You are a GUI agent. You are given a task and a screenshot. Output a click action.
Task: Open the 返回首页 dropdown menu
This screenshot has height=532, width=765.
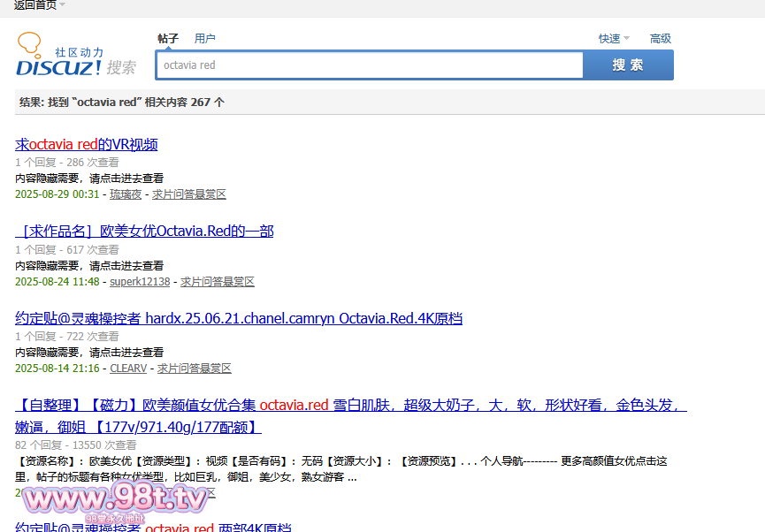tap(39, 5)
